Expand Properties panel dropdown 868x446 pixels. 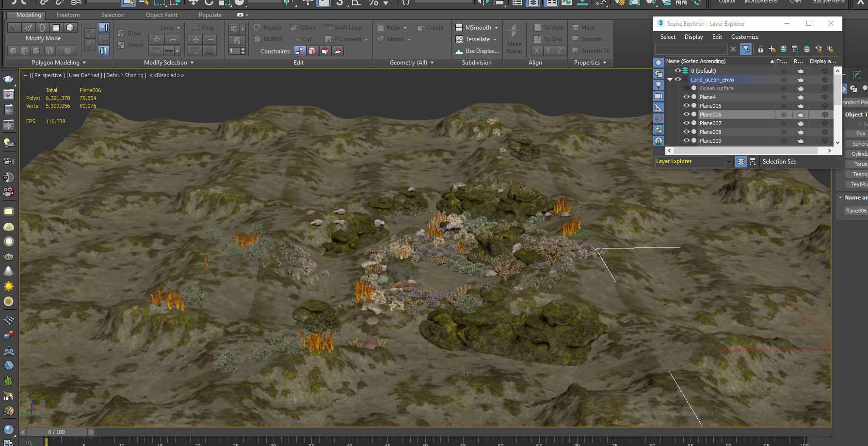click(604, 63)
